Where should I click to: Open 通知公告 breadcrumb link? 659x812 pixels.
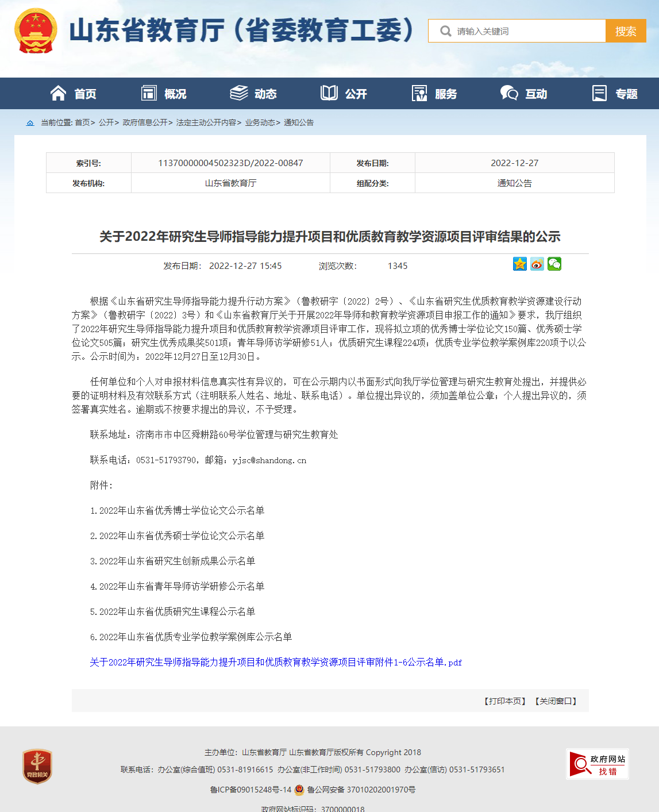coord(299,123)
